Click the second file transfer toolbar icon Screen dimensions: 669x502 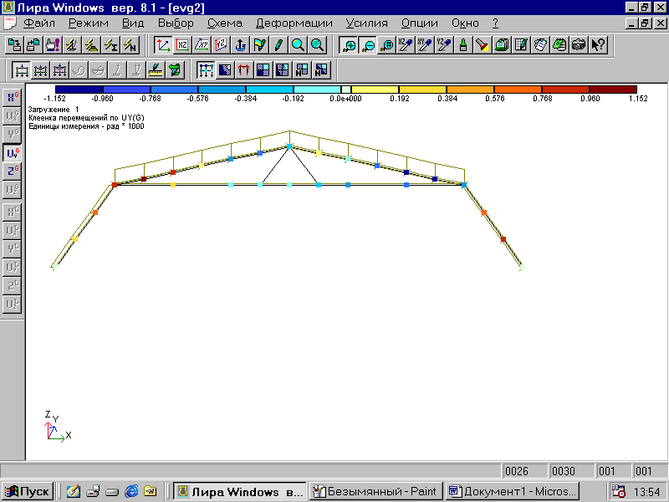pos(33,45)
